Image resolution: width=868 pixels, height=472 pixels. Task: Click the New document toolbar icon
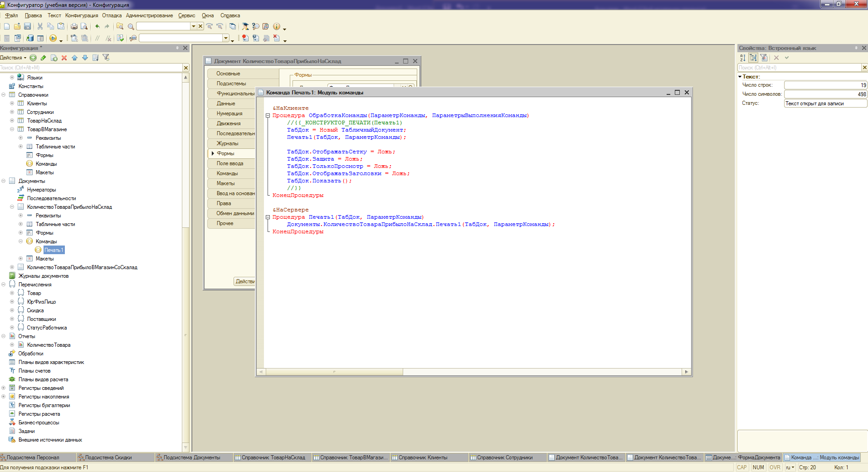tap(7, 26)
